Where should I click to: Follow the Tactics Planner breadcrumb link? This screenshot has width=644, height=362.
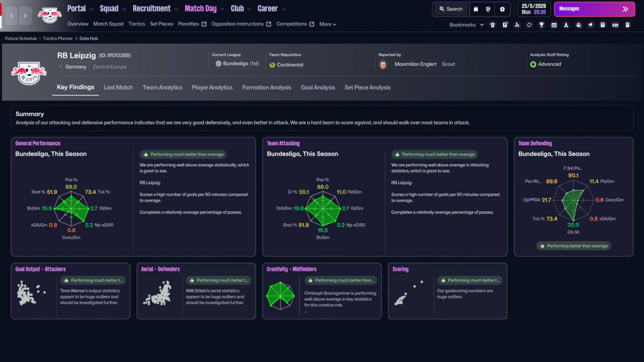(x=58, y=39)
